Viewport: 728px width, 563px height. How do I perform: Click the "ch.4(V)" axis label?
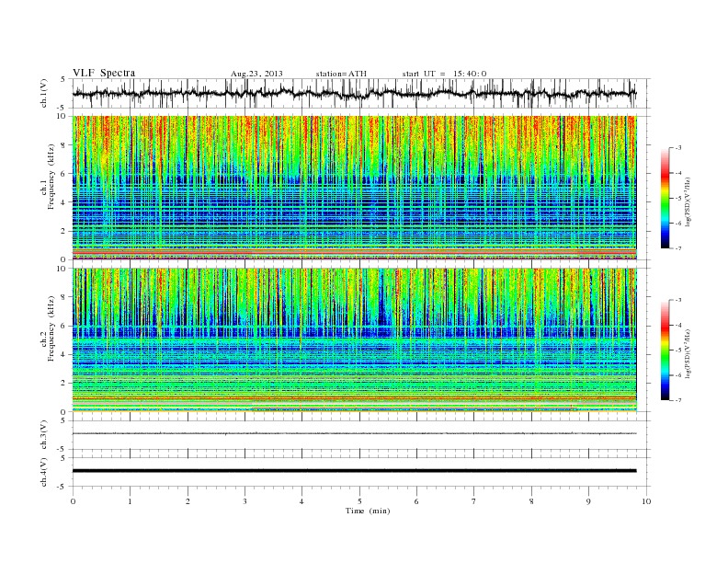coord(43,472)
